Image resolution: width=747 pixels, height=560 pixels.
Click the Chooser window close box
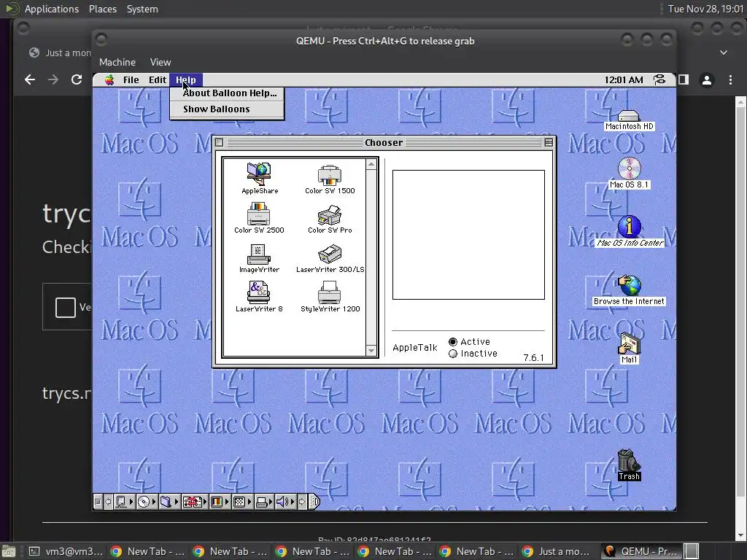[219, 142]
